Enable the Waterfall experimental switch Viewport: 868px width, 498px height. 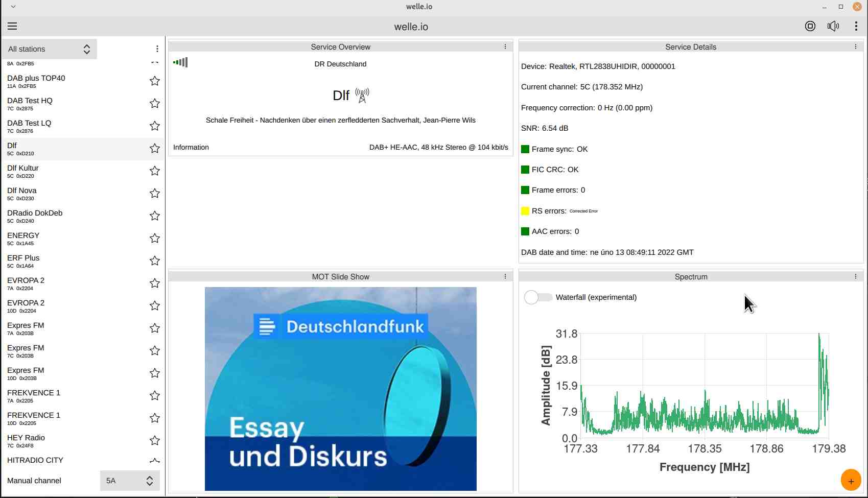(538, 297)
